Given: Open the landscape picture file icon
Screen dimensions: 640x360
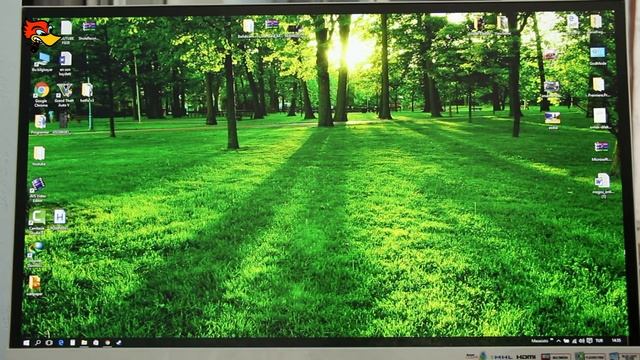Looking at the screenshot, I should [552, 118].
